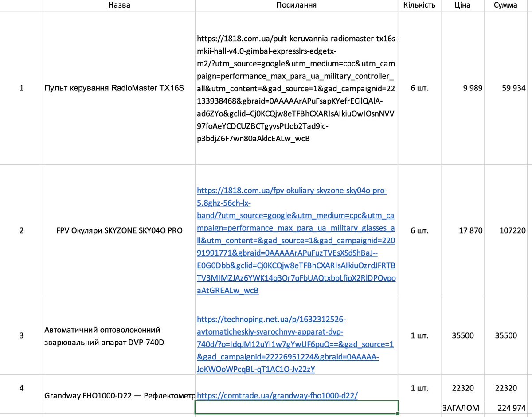Select sum cell 35500 in DVP-740D row

click(x=506, y=335)
